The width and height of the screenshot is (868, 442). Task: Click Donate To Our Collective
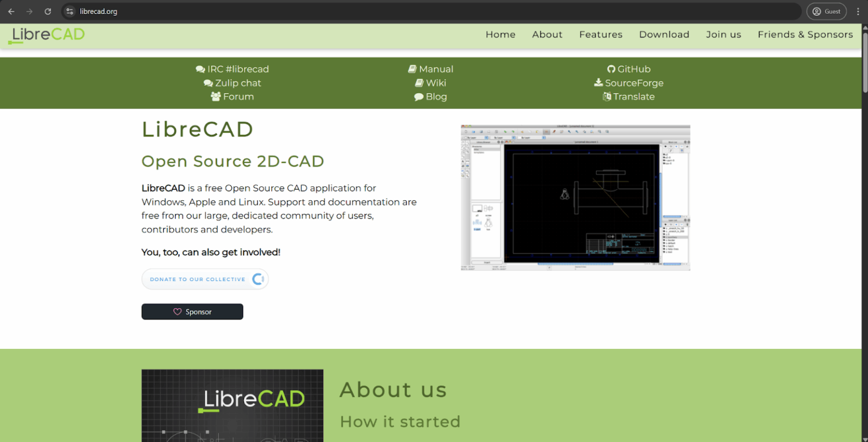205,278
